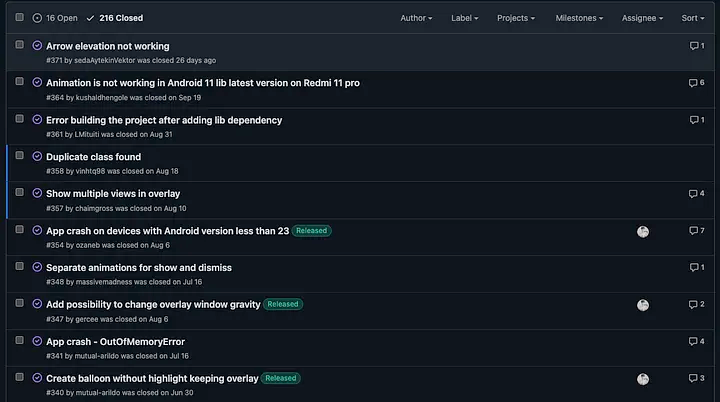Click comment icon for Show multiple views
This screenshot has width=720, height=402.
pos(696,193)
